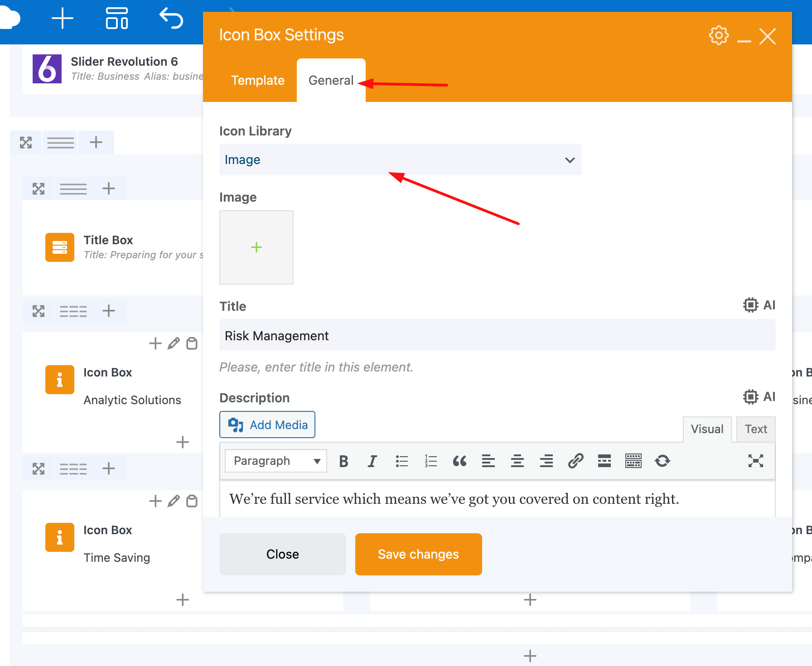Add element below Analytic Solutions Icon Box
Image resolution: width=812 pixels, height=666 pixels.
tap(183, 442)
